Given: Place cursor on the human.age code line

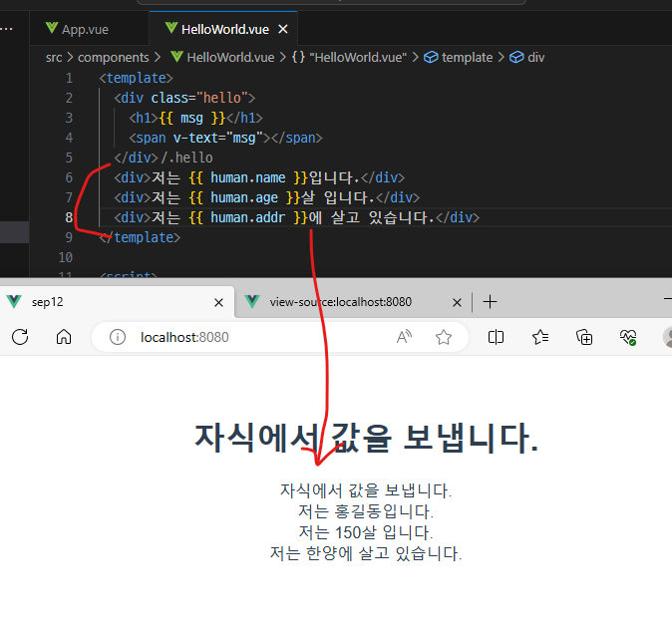Looking at the screenshot, I should click(x=266, y=197).
